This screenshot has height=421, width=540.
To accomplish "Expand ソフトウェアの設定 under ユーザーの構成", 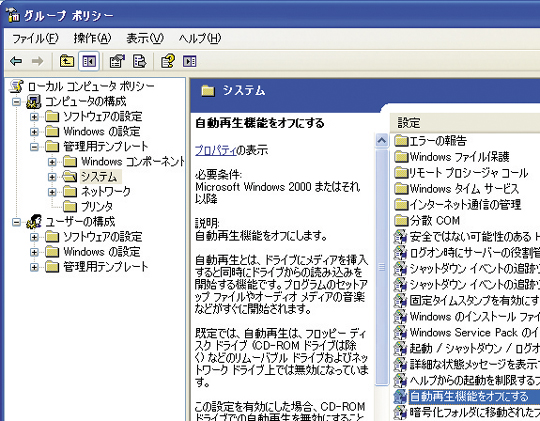I will point(34,237).
